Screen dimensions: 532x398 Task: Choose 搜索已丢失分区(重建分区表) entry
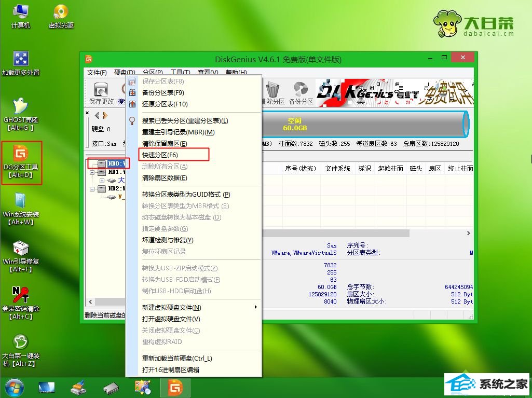click(194, 121)
